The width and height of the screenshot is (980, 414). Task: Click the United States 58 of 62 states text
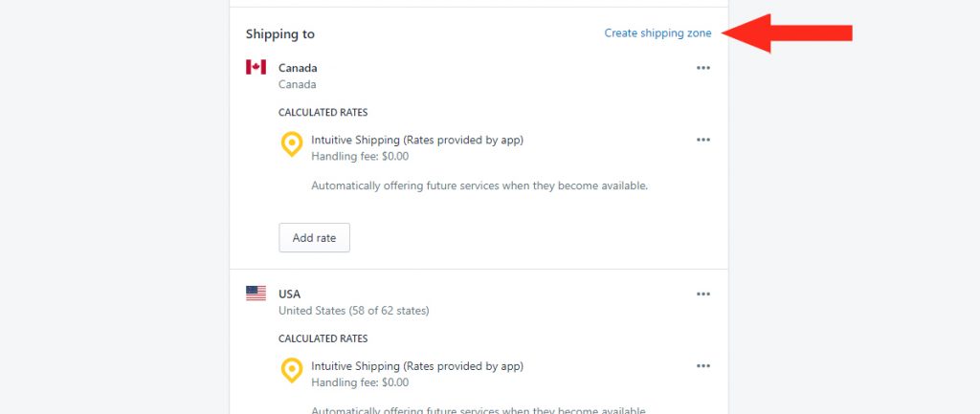[354, 311]
